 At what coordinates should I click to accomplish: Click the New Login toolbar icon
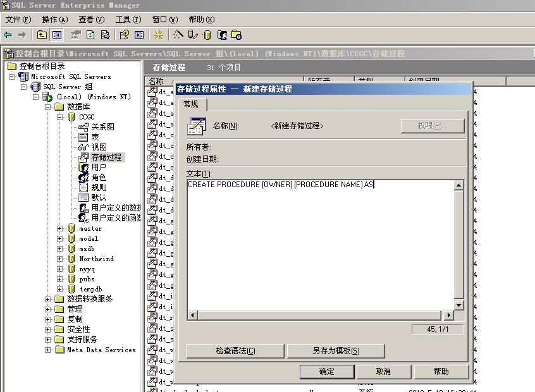pyautogui.click(x=222, y=35)
